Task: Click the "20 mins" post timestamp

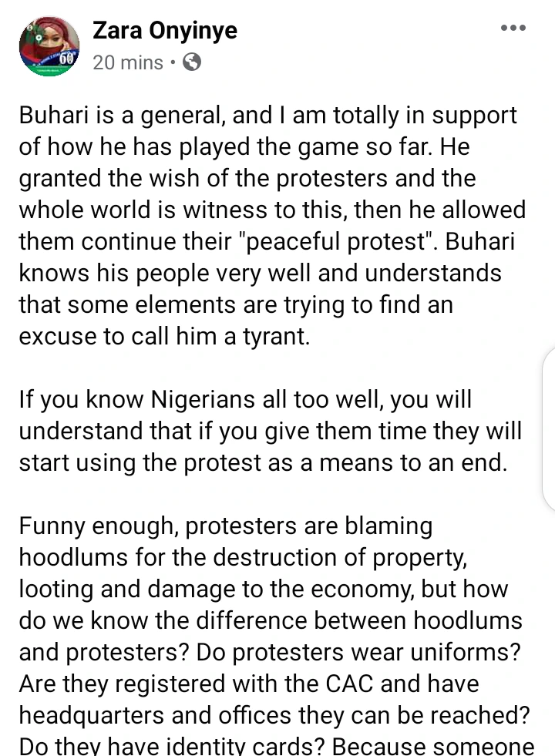Action: pyautogui.click(x=128, y=62)
